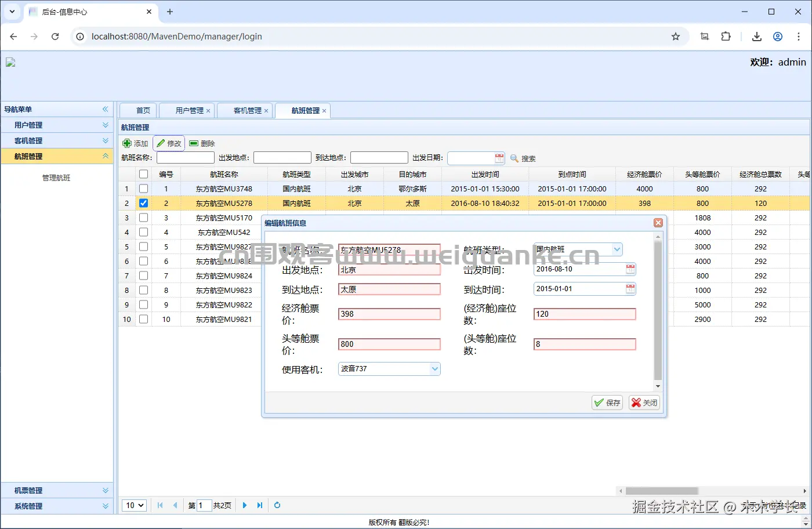
Task: Check the row for 东方航空MU9824
Action: tap(144, 276)
